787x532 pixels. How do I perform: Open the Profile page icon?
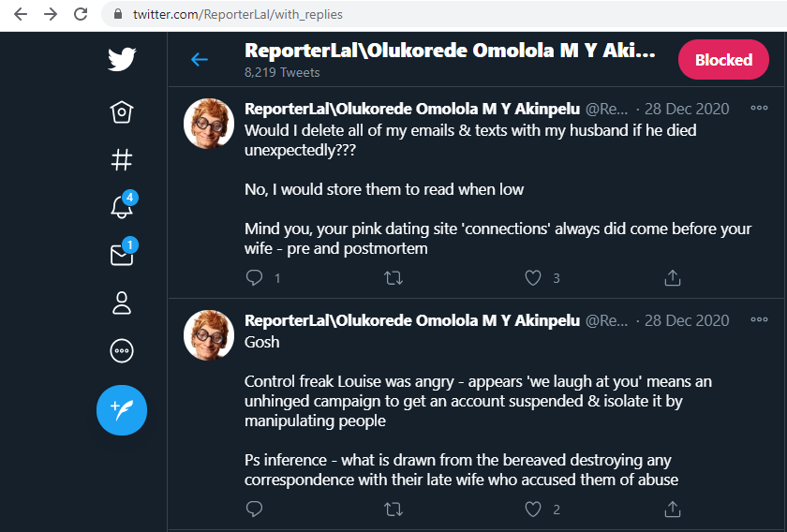click(x=122, y=303)
